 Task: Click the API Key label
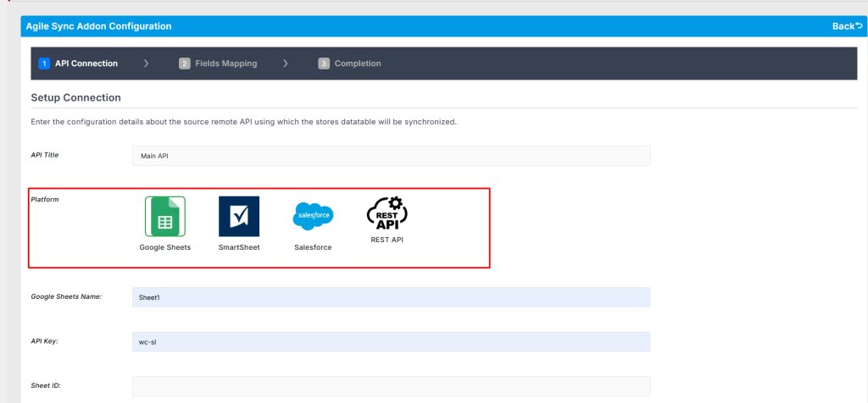point(45,341)
